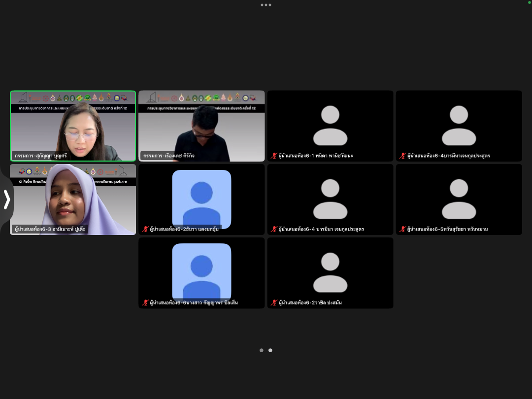Tap gray silhouette avatar of 6-1 พนิดา
The image size is (532, 399).
click(330, 125)
